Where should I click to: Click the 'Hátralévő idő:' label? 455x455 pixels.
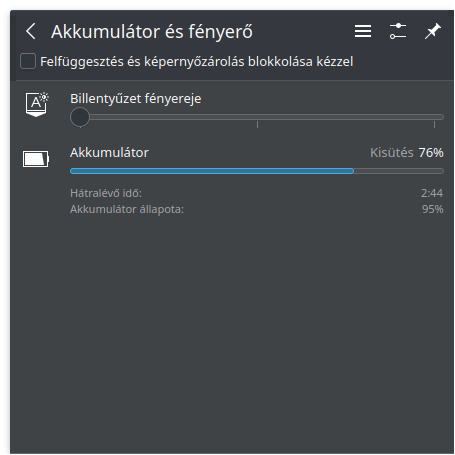[x=106, y=193]
